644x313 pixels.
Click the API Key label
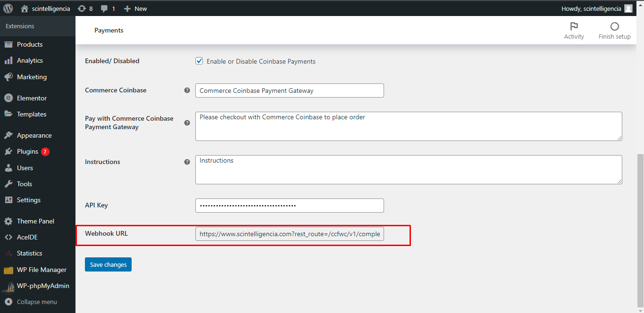[x=96, y=205]
